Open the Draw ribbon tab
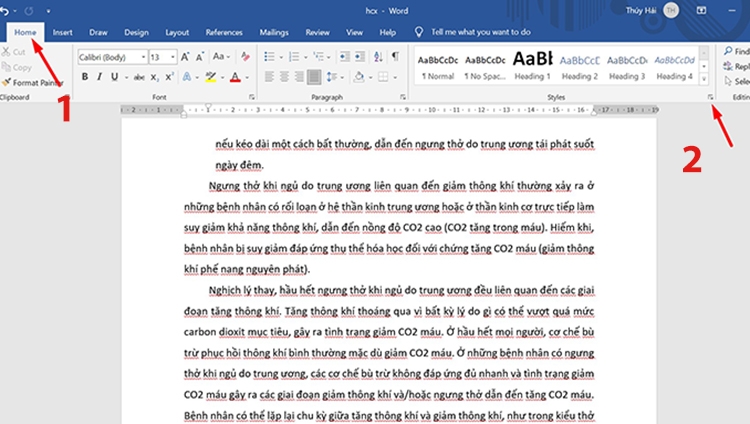This screenshot has height=424, width=750. 98,32
